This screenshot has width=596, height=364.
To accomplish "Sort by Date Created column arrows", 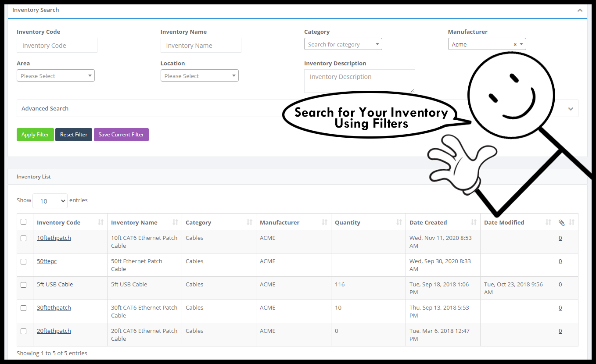I will point(474,222).
